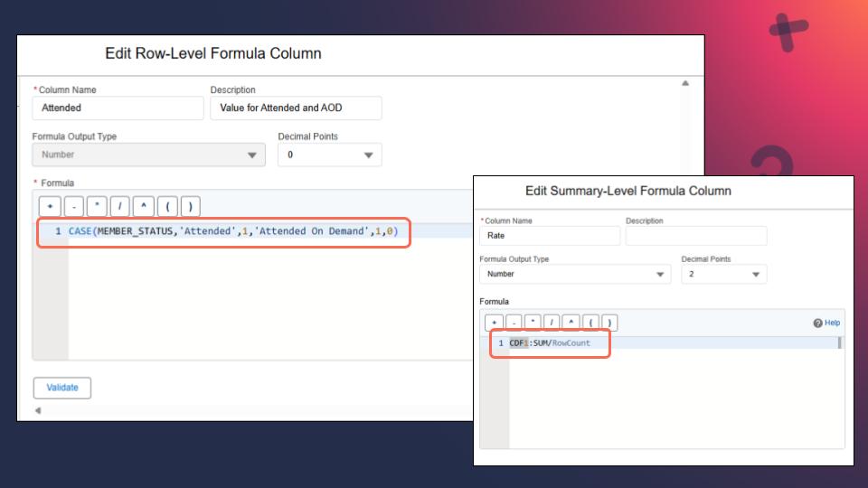The height and width of the screenshot is (488, 868).
Task: Select the Column Name field containing Rate
Action: (x=550, y=236)
